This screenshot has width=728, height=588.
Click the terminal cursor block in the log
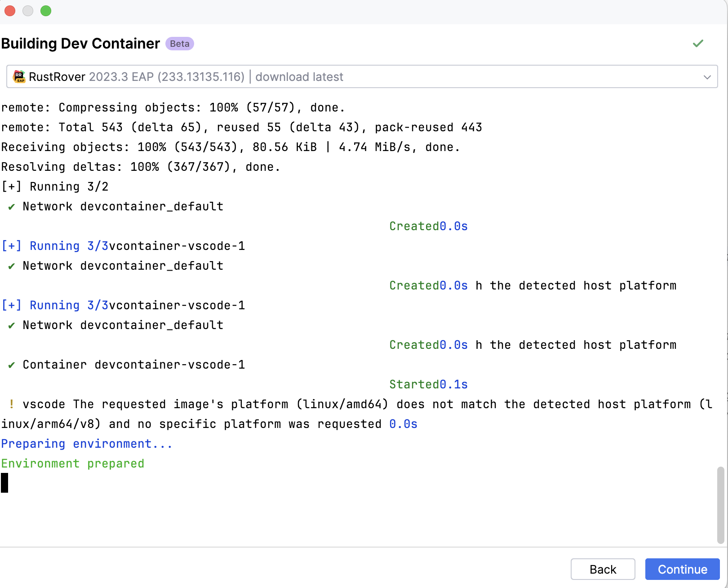5,483
